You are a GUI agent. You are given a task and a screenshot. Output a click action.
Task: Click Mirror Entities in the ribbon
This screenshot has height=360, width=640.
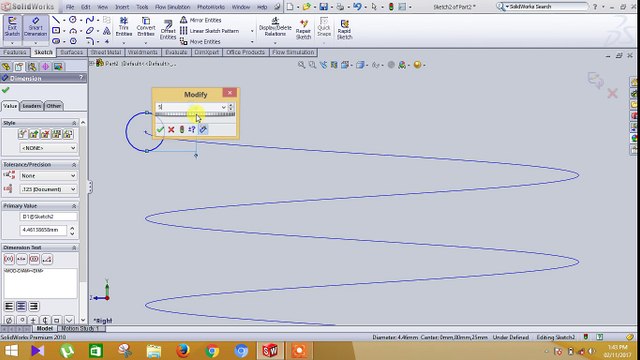200,20
